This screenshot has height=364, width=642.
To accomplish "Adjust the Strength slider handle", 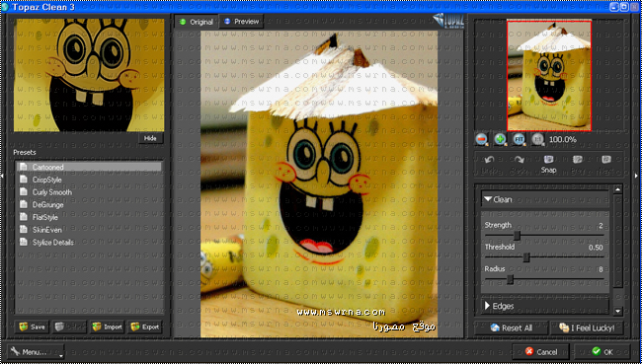I will 517,236.
